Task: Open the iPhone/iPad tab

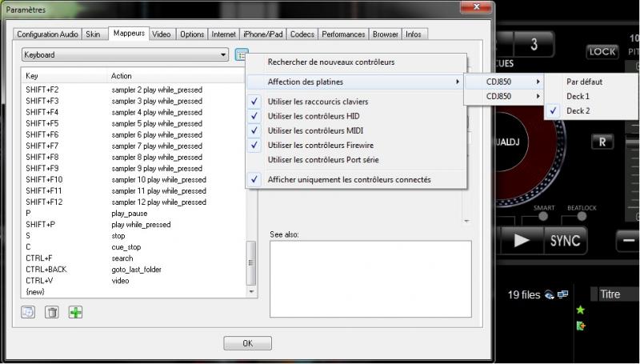Action: [263, 34]
